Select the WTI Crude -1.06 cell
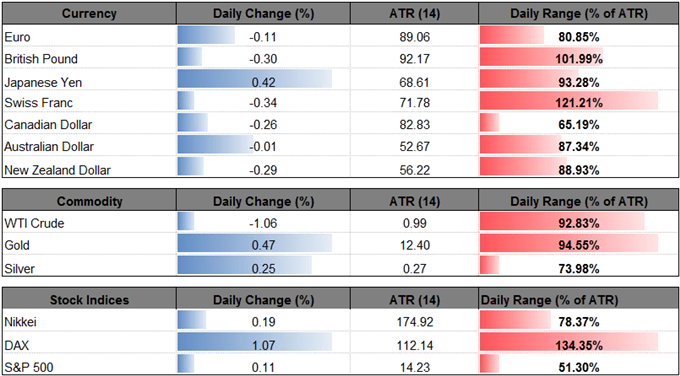This screenshot has height=376, width=680. click(x=263, y=224)
